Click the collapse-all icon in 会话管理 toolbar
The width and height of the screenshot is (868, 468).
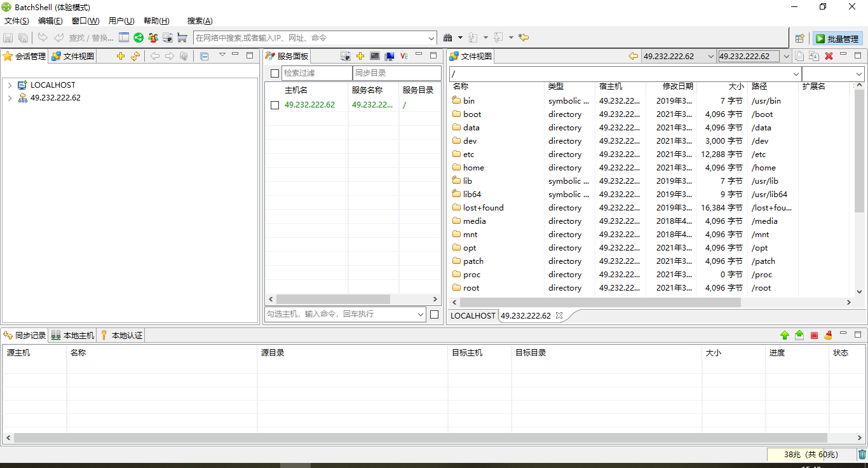click(x=204, y=56)
